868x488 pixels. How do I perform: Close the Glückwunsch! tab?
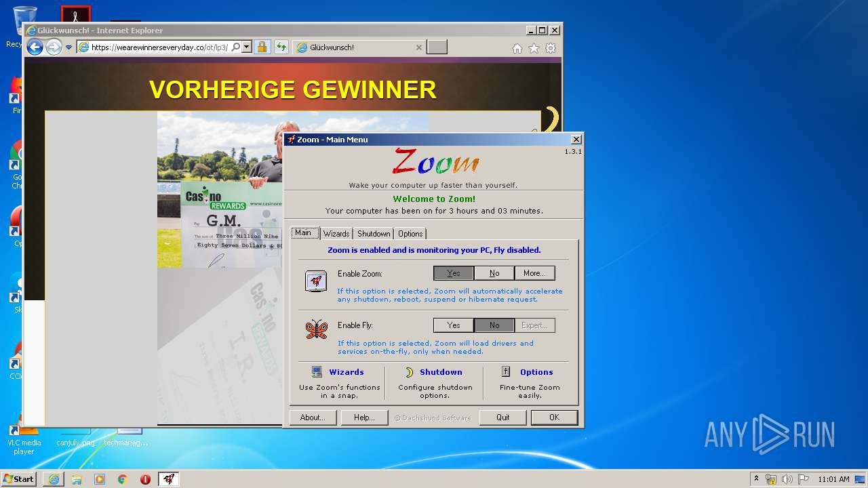pos(418,47)
